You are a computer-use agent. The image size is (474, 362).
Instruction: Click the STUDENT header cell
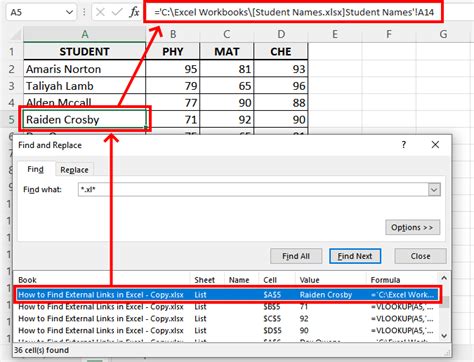85,52
